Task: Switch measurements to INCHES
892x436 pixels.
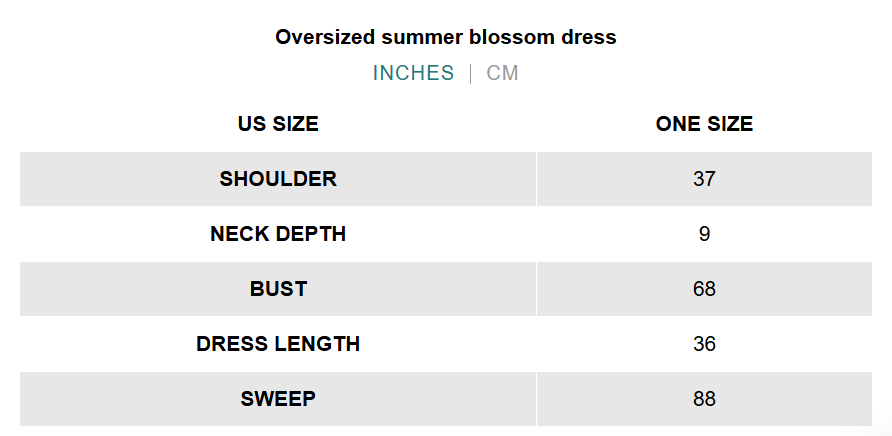Action: tap(414, 73)
